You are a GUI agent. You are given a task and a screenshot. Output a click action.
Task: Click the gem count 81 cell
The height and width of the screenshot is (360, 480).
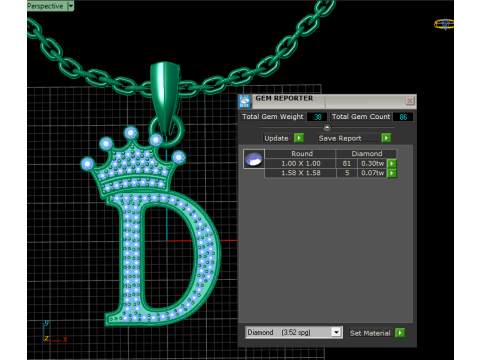pyautogui.click(x=347, y=164)
